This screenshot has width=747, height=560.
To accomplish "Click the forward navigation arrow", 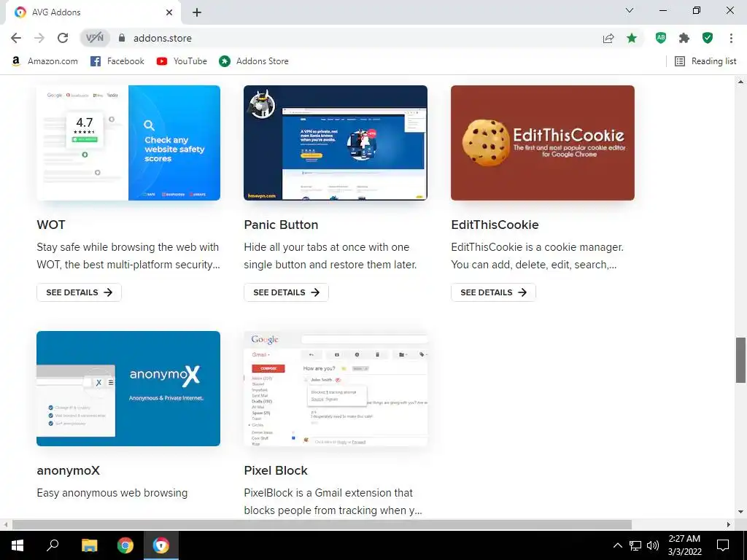I will pos(39,38).
